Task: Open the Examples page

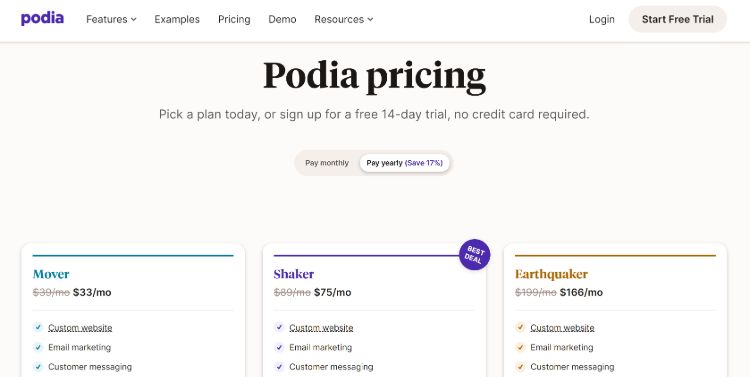Action: [x=177, y=19]
